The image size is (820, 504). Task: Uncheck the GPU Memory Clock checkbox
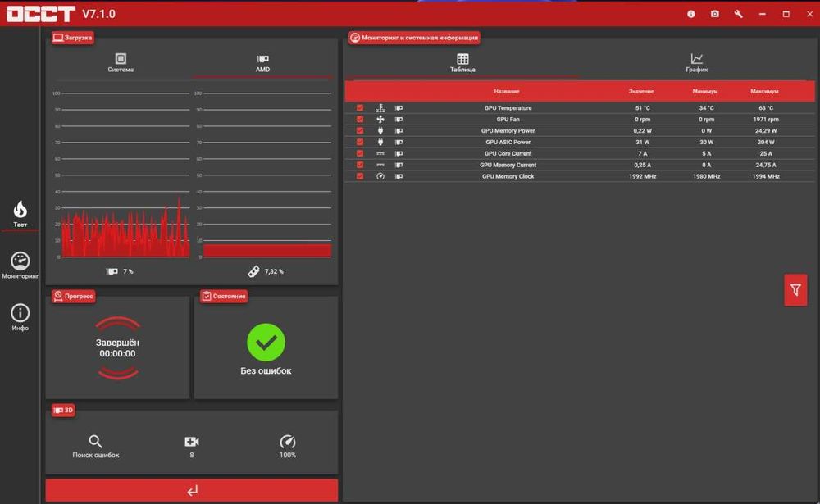click(360, 176)
